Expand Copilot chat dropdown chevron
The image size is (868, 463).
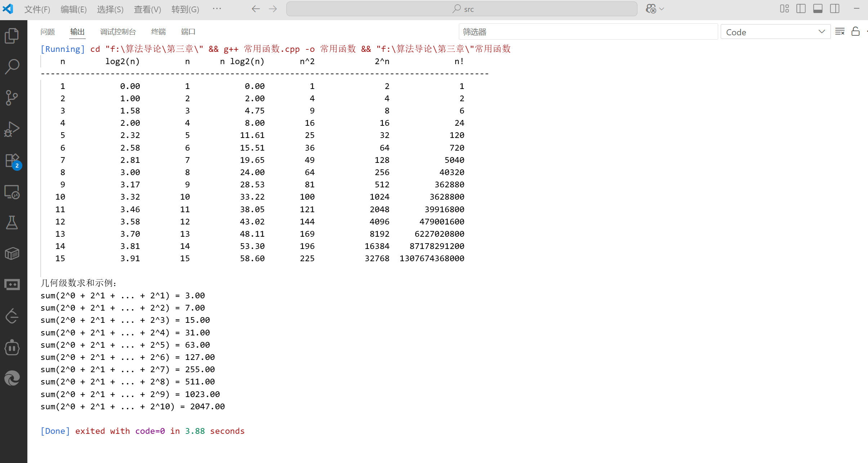662,9
